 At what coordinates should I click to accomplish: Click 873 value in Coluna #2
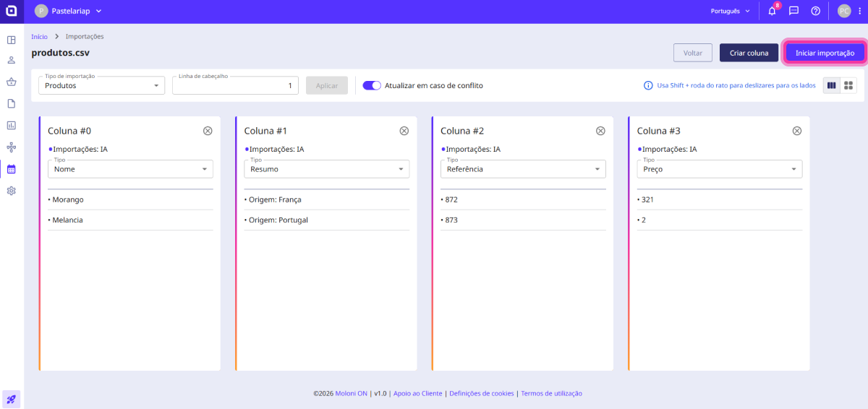click(451, 220)
